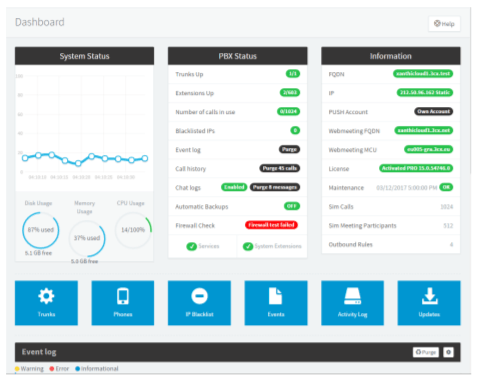Toggle the Informational filter in Event log
488x381 pixels.
tap(97, 369)
